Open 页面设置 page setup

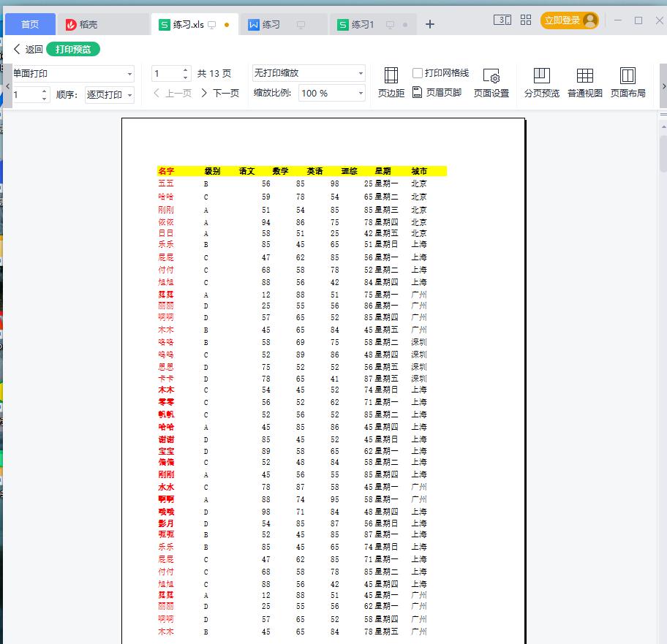click(x=491, y=83)
